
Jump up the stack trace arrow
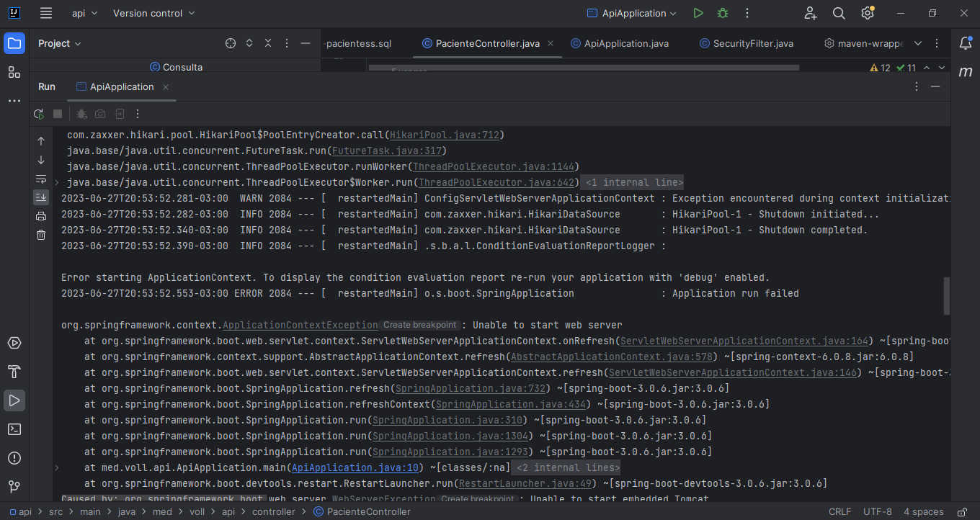[x=41, y=141]
